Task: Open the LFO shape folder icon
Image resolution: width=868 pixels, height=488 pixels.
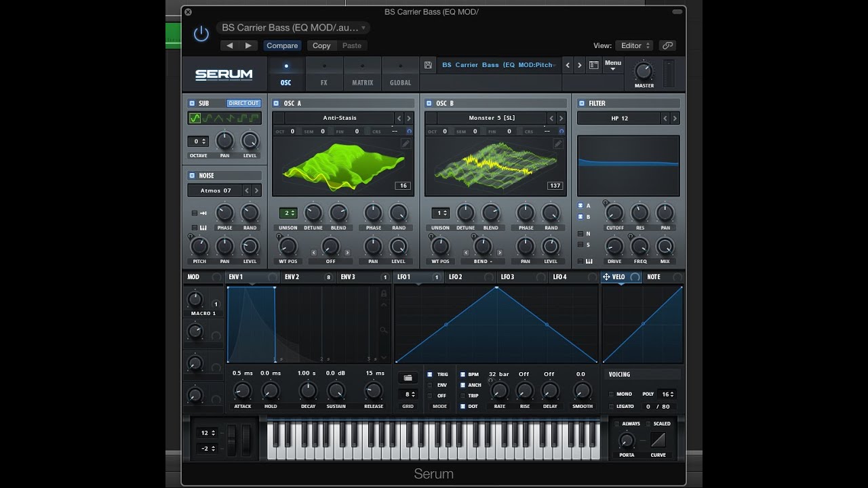Action: 408,378
